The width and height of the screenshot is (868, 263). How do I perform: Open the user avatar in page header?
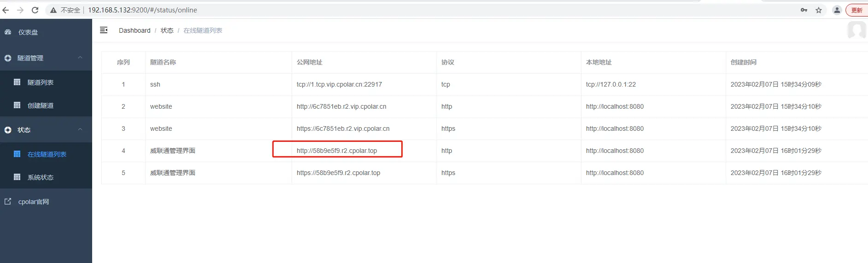pos(856,30)
